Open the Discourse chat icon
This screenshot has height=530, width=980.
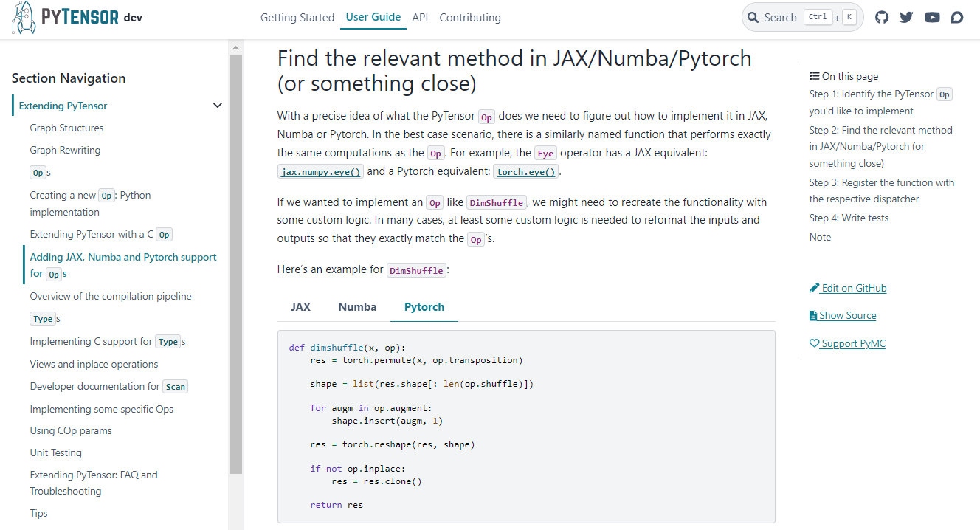(957, 16)
